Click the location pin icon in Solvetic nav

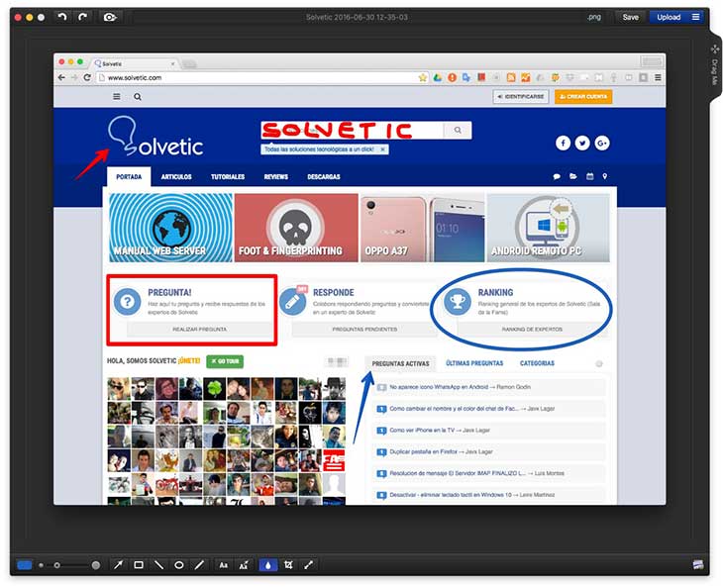tap(605, 176)
